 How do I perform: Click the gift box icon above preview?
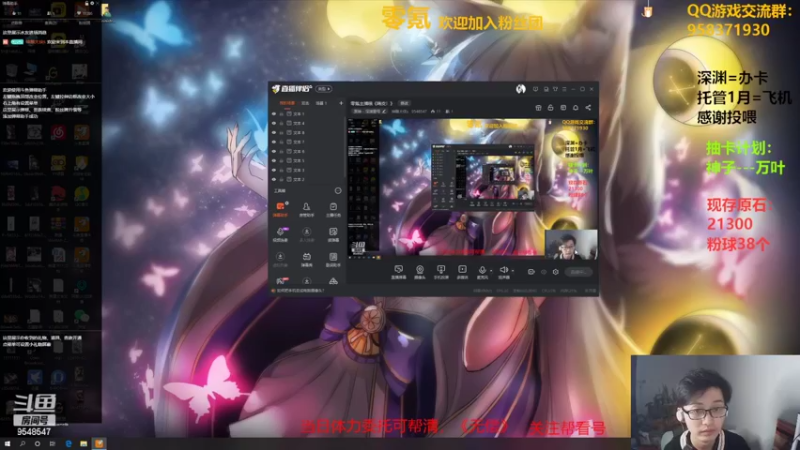(x=538, y=108)
